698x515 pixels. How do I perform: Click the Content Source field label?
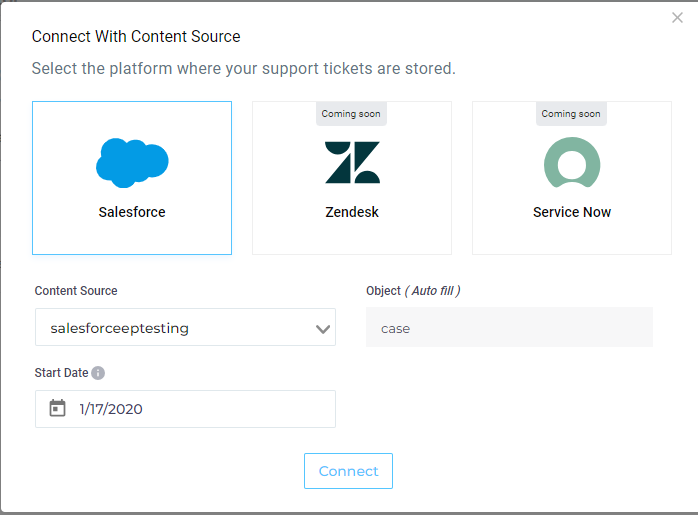click(x=76, y=291)
